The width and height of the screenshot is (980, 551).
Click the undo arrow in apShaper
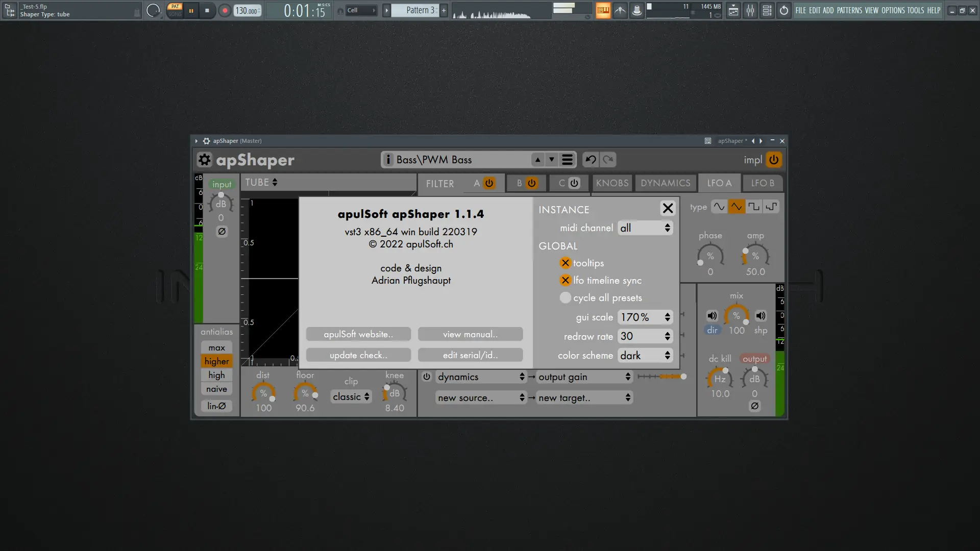591,160
